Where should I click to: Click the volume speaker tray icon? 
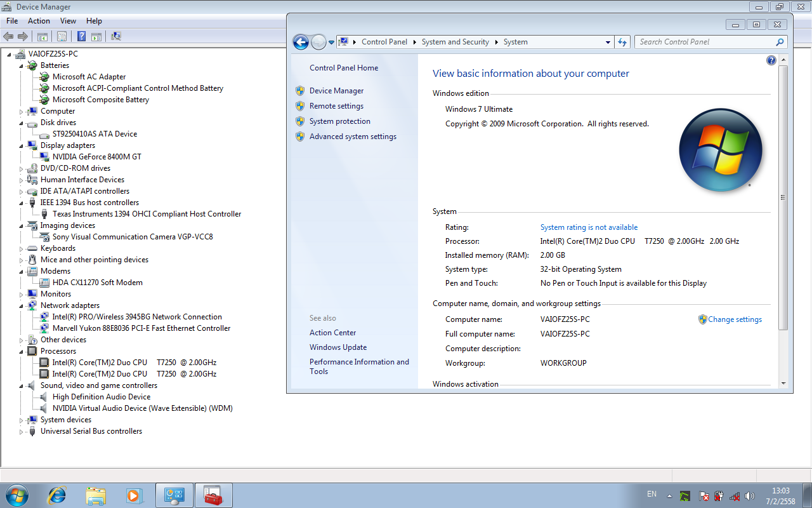[750, 495]
